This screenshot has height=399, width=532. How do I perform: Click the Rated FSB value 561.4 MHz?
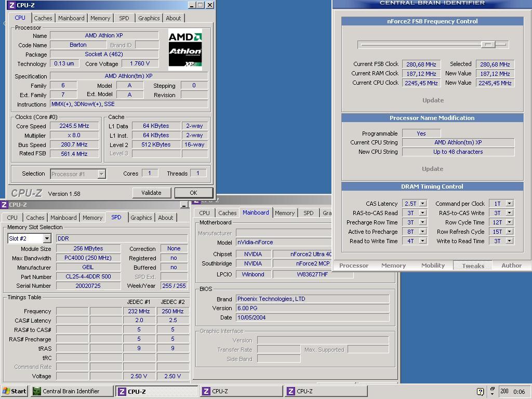click(x=74, y=154)
